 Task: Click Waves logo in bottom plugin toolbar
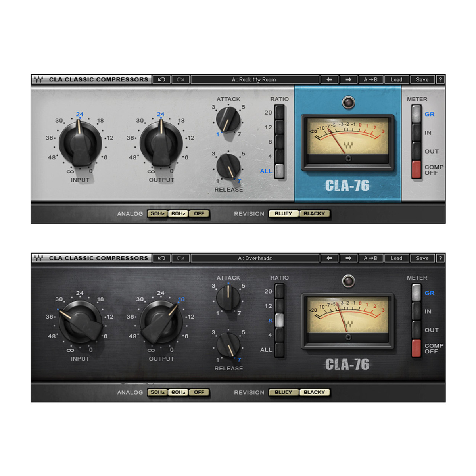tap(38, 258)
